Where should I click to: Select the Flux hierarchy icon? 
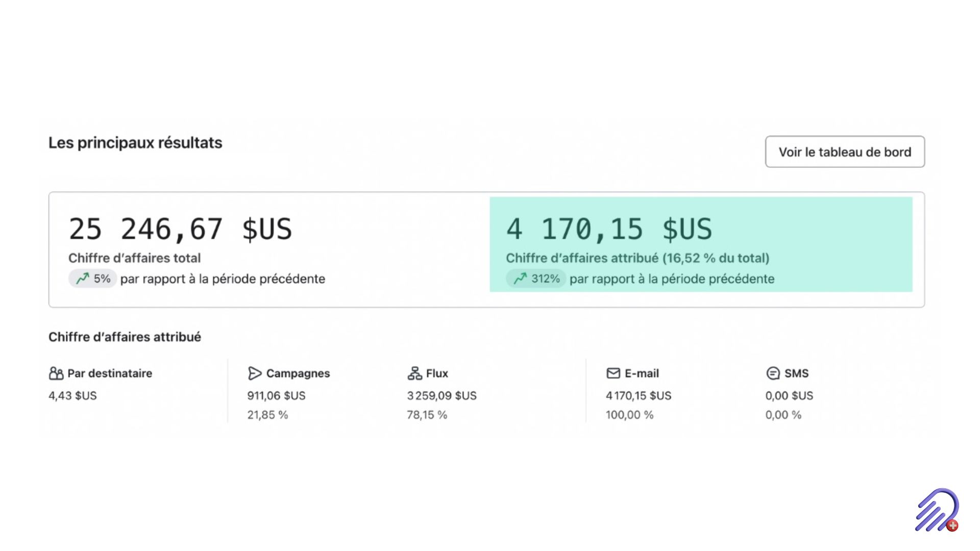coord(414,373)
